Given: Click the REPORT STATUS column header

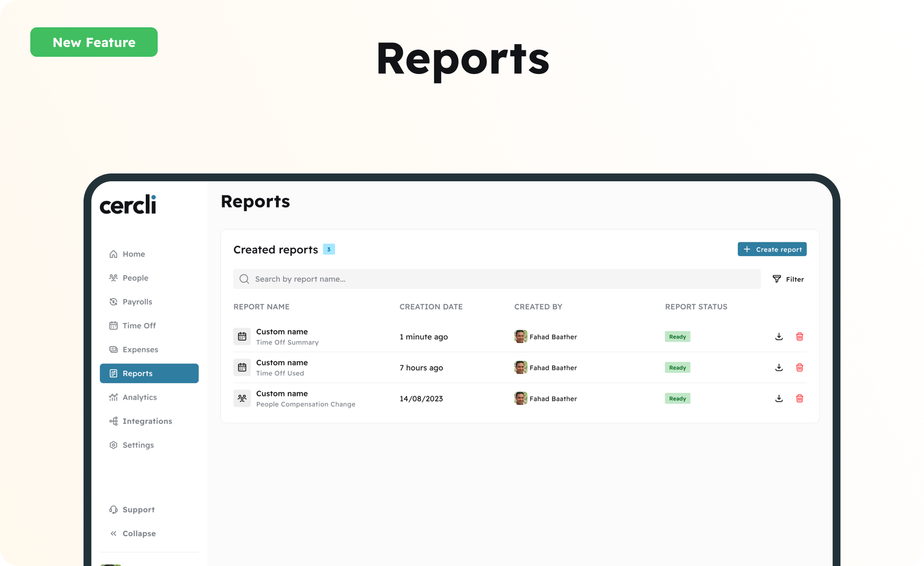Looking at the screenshot, I should [696, 307].
